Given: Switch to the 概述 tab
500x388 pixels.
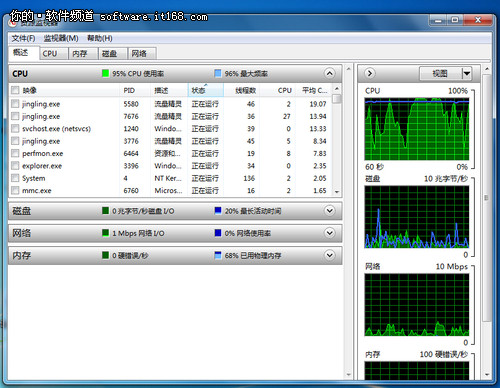Looking at the screenshot, I should coord(23,53).
